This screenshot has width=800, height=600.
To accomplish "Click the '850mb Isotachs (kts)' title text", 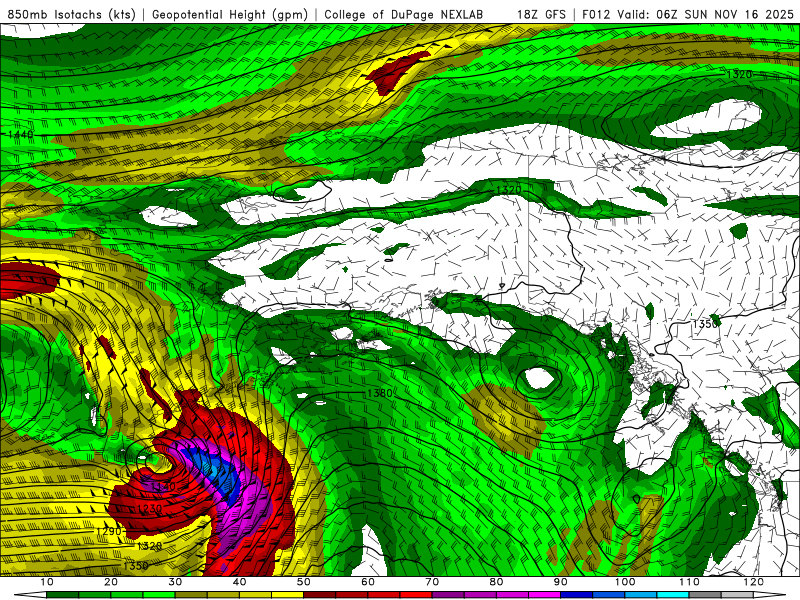I will pos(72,14).
